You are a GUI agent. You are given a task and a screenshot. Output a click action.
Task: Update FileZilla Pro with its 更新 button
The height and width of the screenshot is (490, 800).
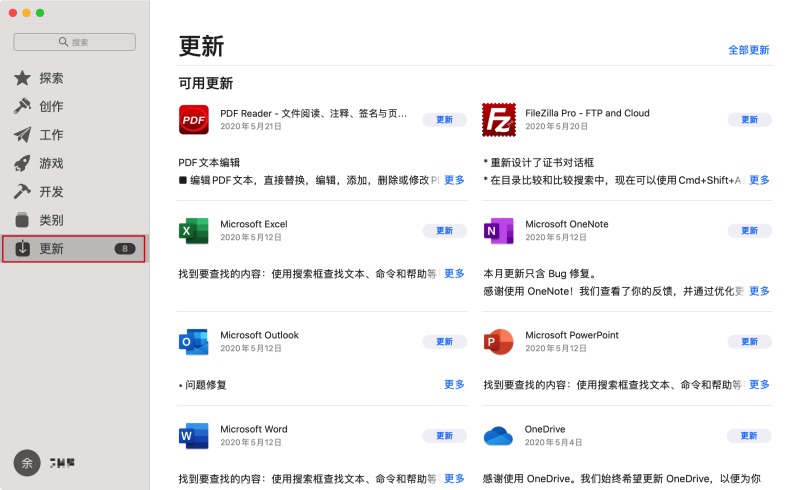click(749, 119)
